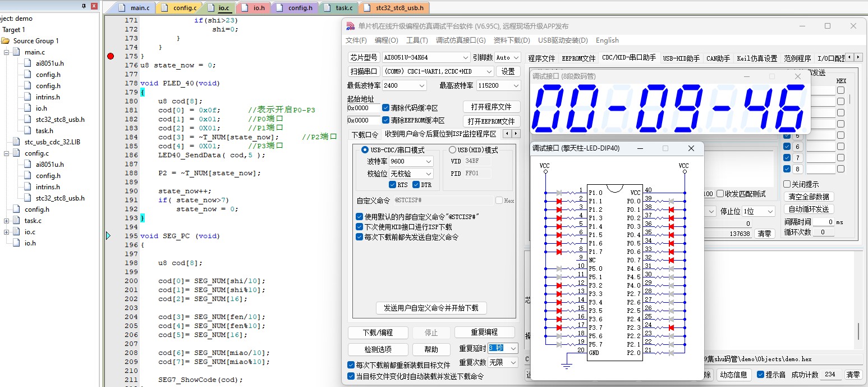Screen dimensions: 868x387
Task: Click the pin icon on the Project pane
Action: pyautogui.click(x=84, y=6)
